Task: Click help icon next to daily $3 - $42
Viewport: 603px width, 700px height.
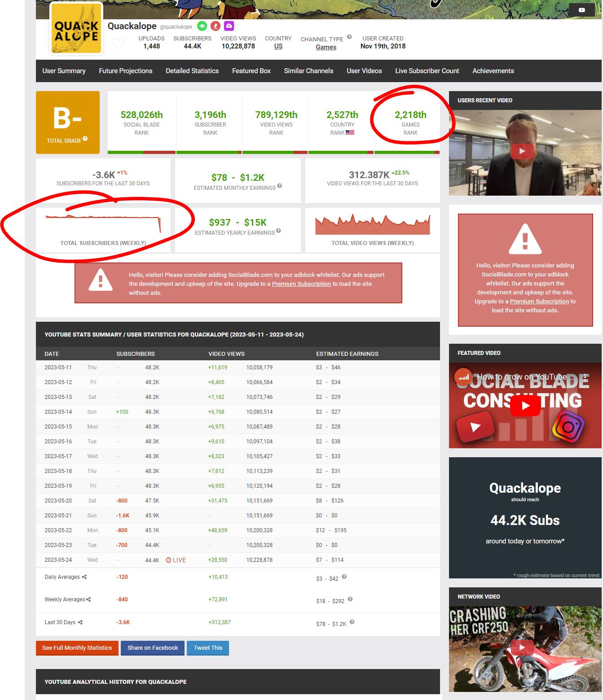Action: (x=344, y=577)
